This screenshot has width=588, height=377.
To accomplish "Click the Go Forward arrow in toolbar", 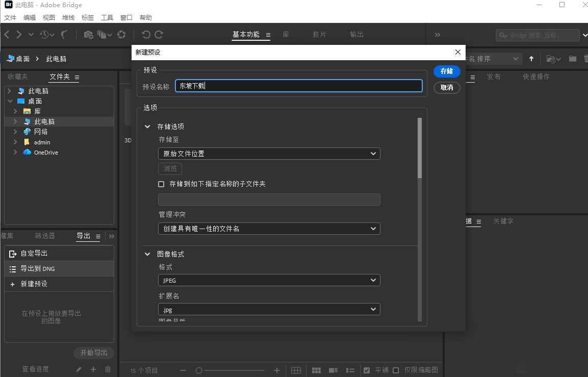I will pos(19,35).
